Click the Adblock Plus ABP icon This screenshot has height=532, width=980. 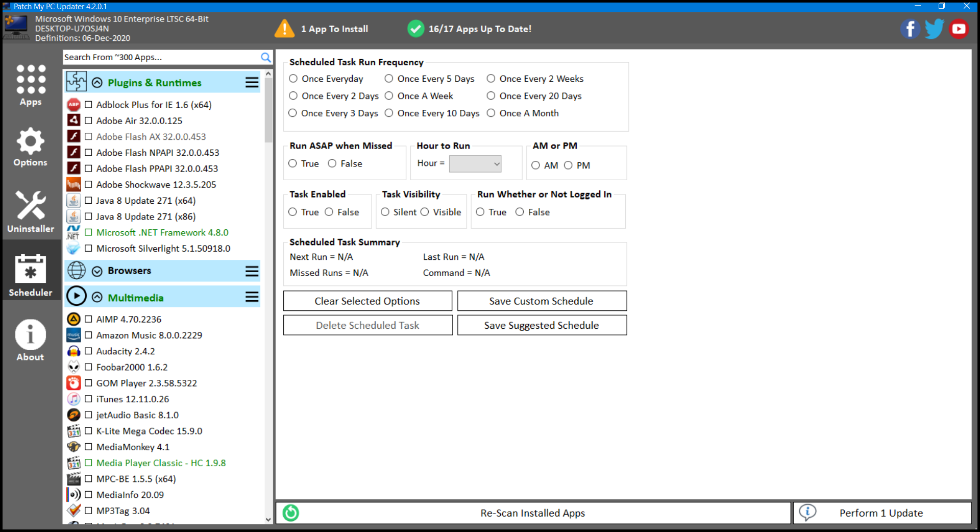(74, 105)
